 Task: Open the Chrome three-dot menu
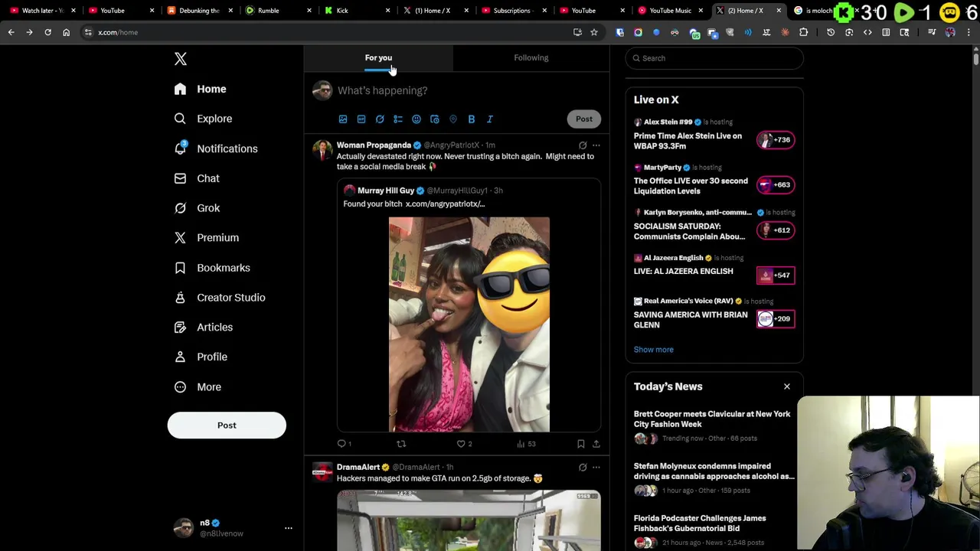click(969, 32)
